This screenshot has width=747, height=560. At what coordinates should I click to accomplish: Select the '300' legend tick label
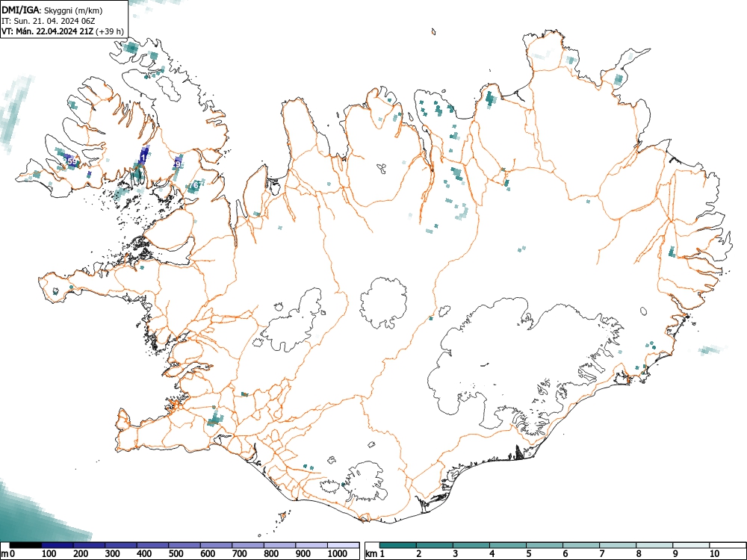click(113, 553)
